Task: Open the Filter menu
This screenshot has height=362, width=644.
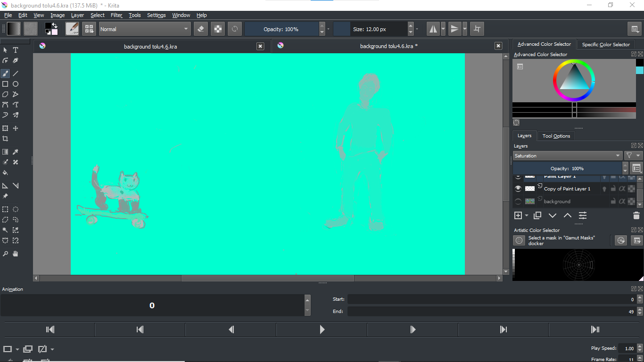Action: [x=116, y=15]
